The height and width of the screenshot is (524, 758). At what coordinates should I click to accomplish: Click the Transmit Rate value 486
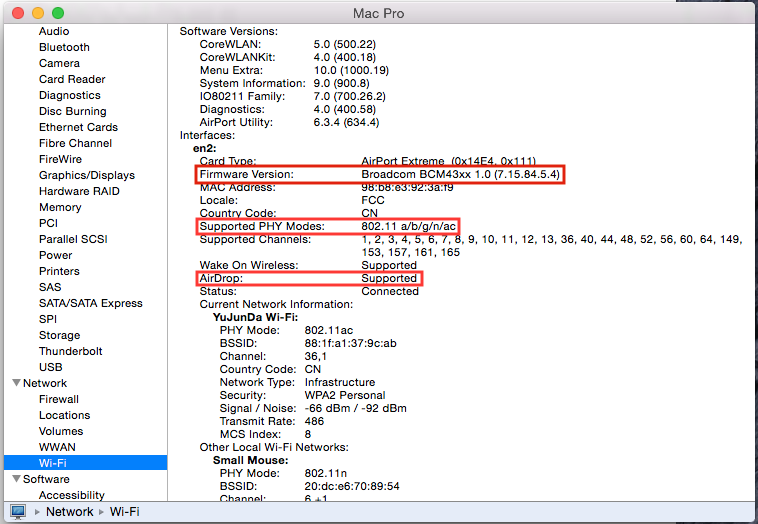pyautogui.click(x=314, y=421)
